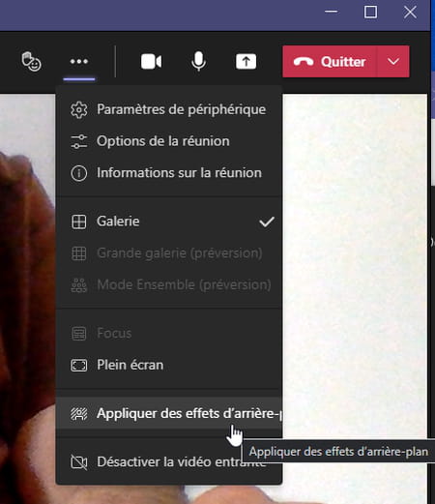Viewport: 435px width, 504px height.
Task: Click the crossed-out camera icon
Action: point(79,462)
